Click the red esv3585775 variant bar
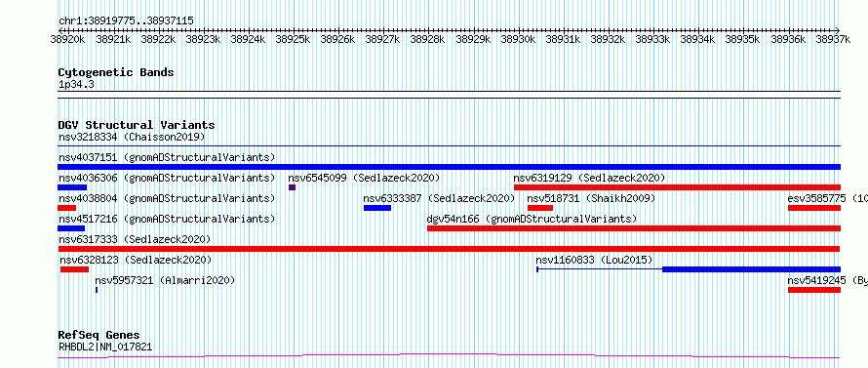 tap(814, 208)
